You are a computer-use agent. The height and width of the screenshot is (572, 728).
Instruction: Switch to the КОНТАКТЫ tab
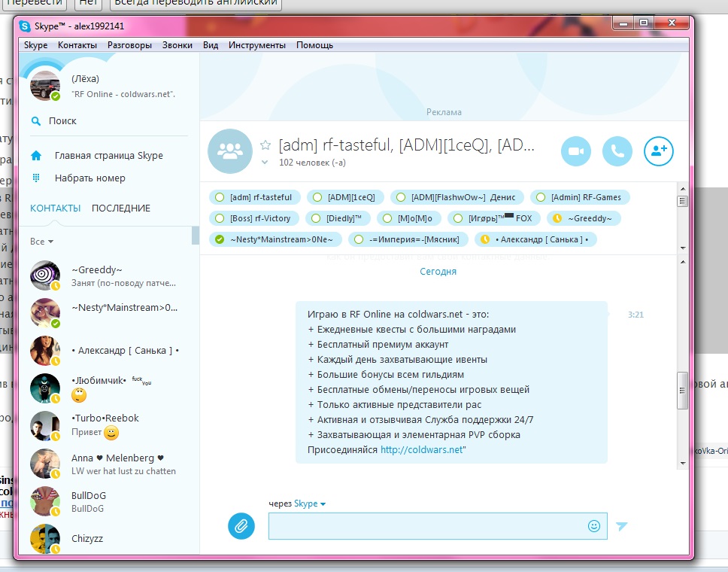(x=55, y=208)
